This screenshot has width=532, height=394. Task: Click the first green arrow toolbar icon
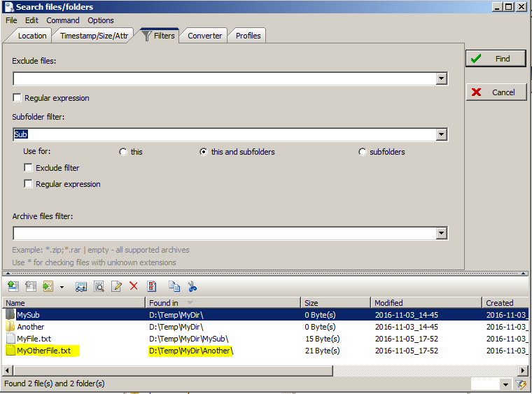point(13,286)
